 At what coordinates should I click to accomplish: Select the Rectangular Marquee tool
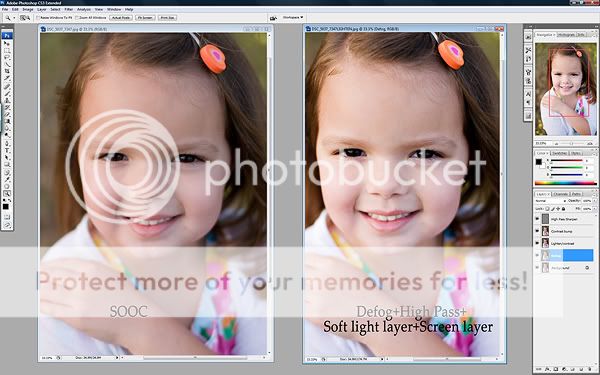[x=7, y=50]
